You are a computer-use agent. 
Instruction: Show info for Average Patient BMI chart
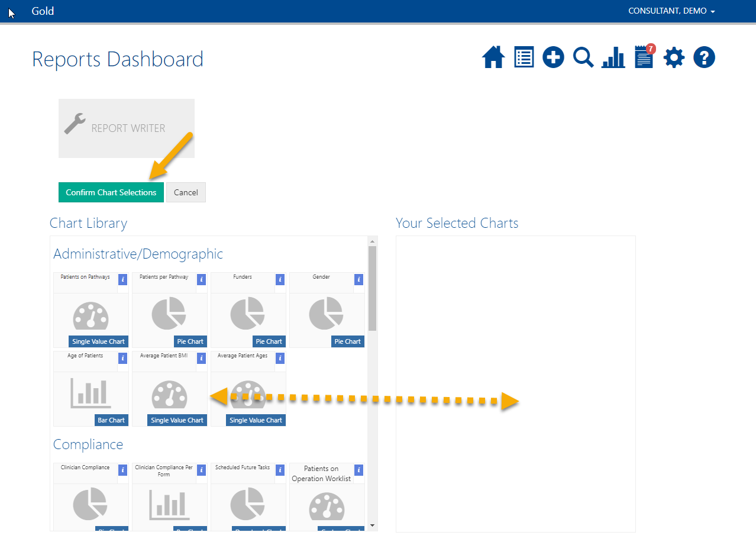click(x=201, y=358)
